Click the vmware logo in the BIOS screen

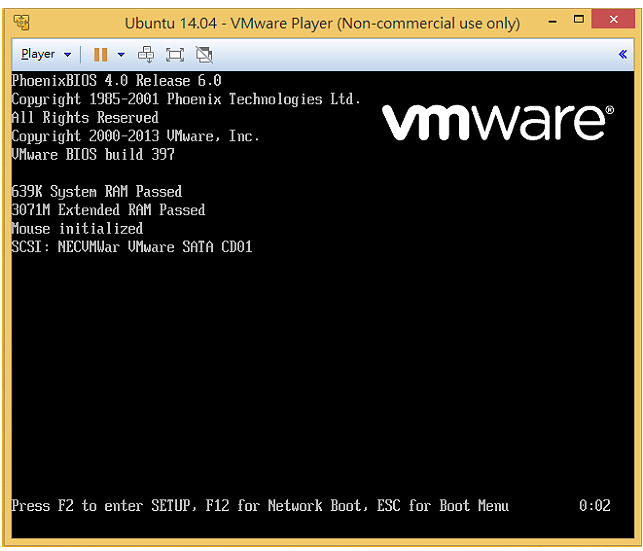(498, 121)
